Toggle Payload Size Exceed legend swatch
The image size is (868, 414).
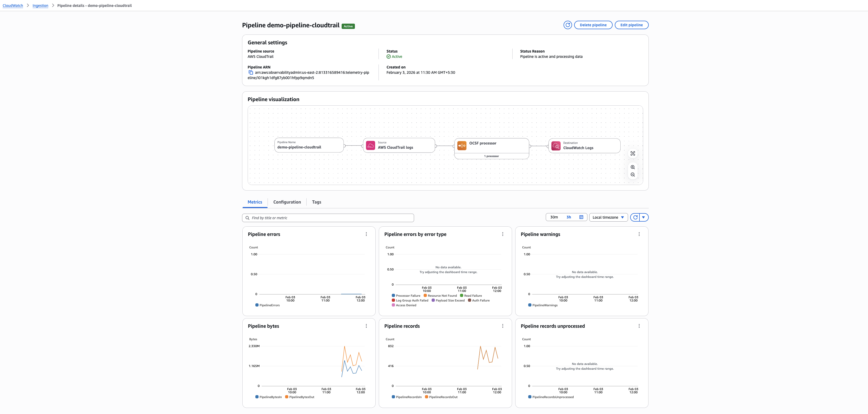(x=433, y=300)
